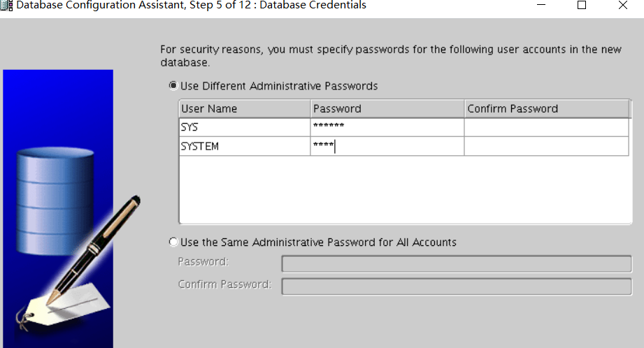This screenshot has width=644, height=348.
Task: Select the SYSTEM user name cell
Action: pos(245,146)
